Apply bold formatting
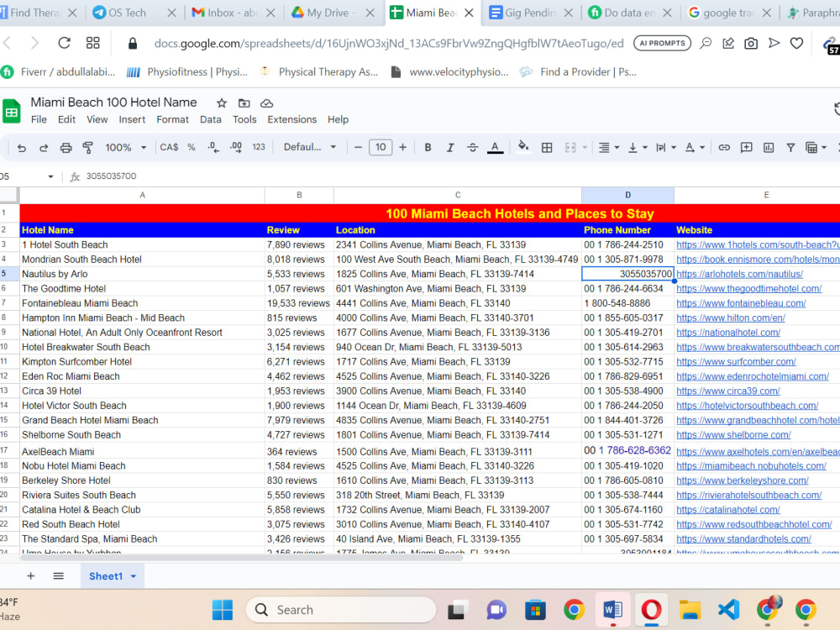This screenshot has width=840, height=630. [428, 147]
